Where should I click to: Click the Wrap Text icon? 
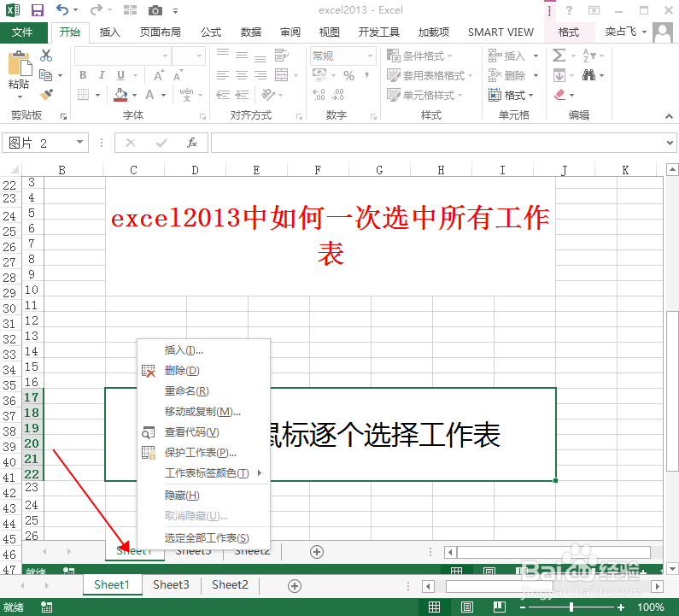tap(282, 55)
